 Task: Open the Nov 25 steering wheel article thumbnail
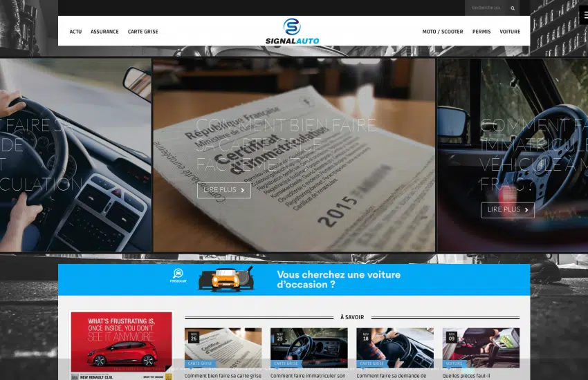pos(309,345)
